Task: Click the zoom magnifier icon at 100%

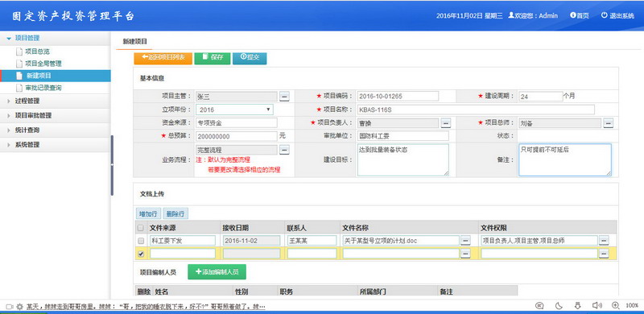Action: tap(615, 305)
